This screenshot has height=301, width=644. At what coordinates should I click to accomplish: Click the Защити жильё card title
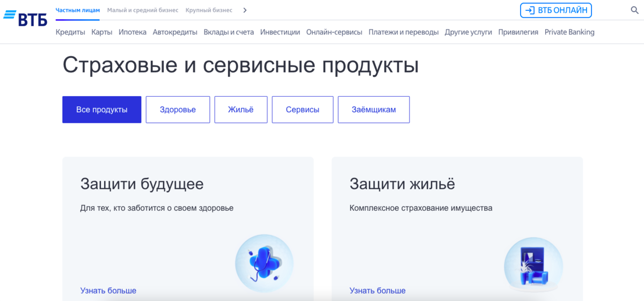pyautogui.click(x=402, y=184)
